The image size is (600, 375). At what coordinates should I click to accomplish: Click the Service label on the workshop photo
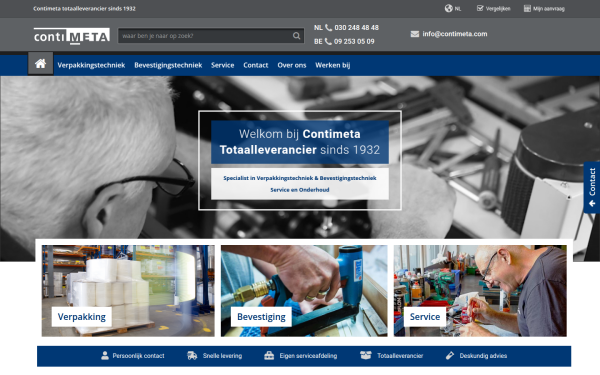[425, 317]
